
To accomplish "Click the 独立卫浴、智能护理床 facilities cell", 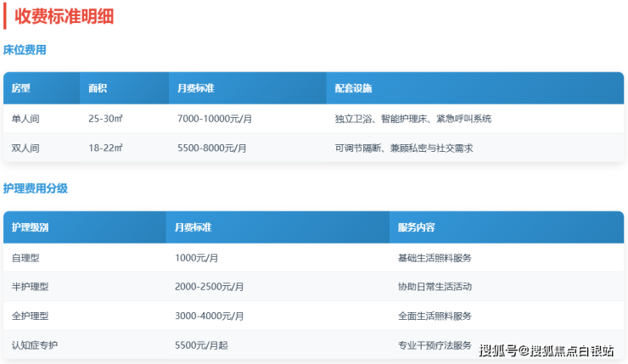I will (x=413, y=119).
